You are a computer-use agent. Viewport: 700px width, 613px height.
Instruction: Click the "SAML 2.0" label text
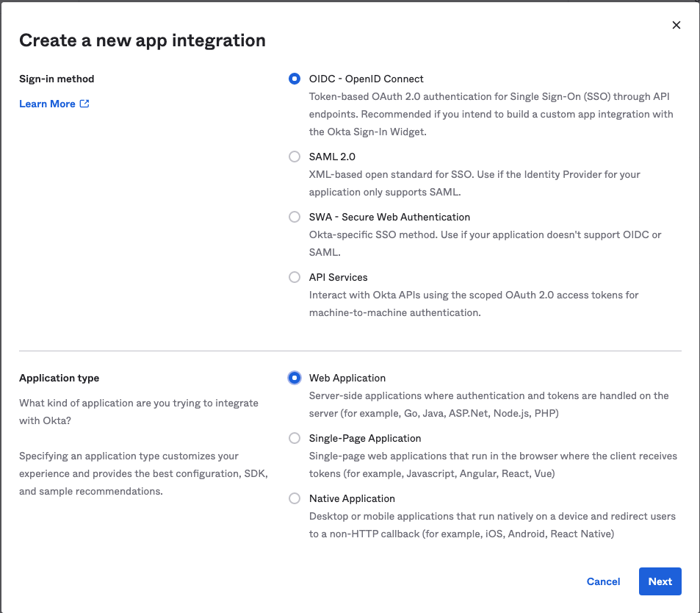(332, 156)
